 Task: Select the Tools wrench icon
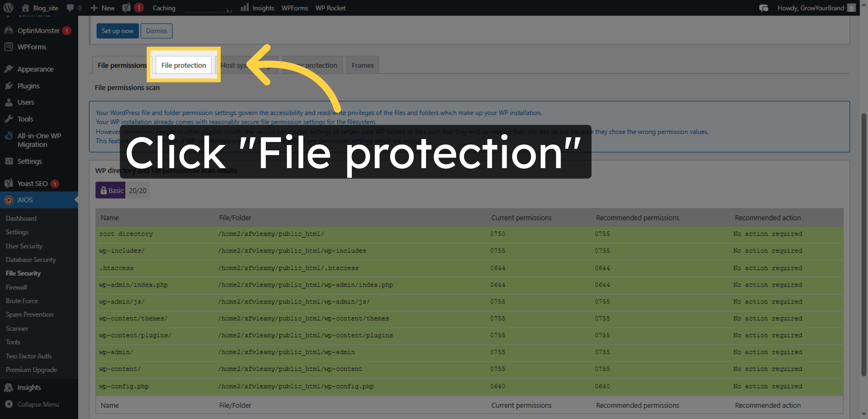[x=9, y=119]
